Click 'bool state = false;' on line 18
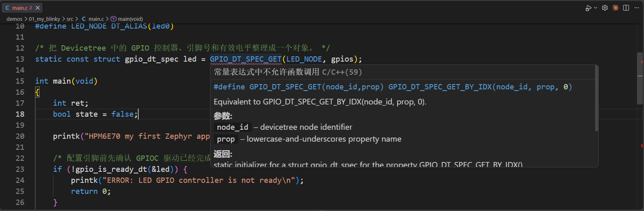The height and width of the screenshot is (211, 644). [95, 114]
